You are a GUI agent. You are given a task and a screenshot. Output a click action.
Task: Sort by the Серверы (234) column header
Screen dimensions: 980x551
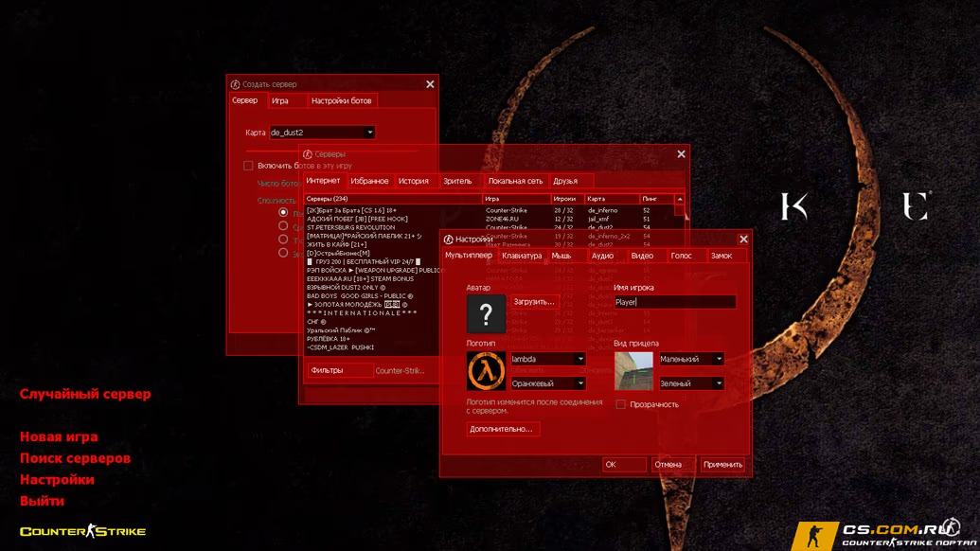pos(393,199)
